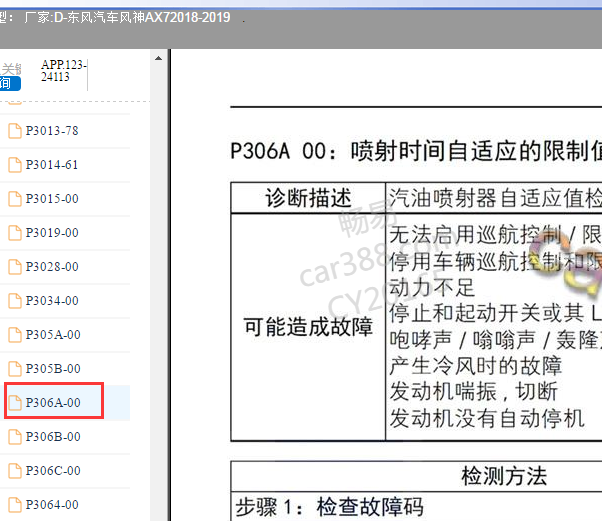Click the document icon beside P3014-61

point(15,165)
